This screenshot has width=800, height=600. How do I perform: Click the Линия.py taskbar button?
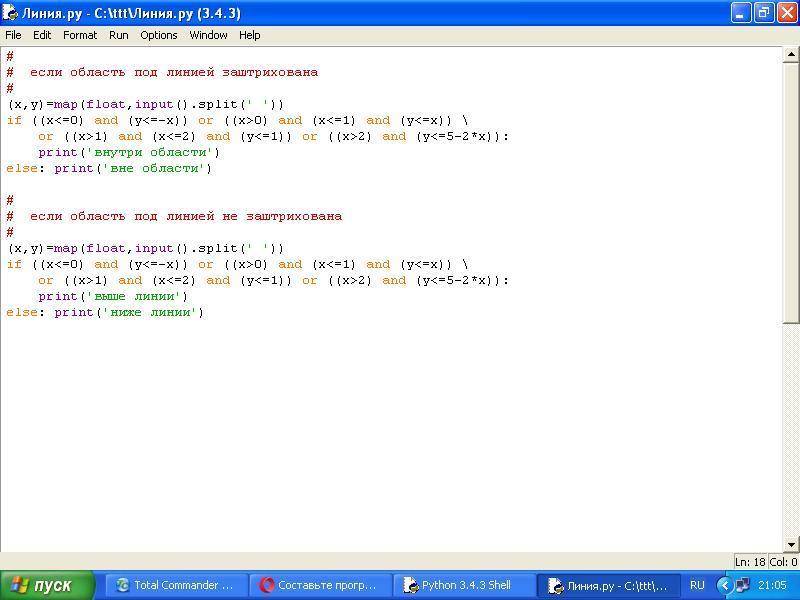point(609,585)
